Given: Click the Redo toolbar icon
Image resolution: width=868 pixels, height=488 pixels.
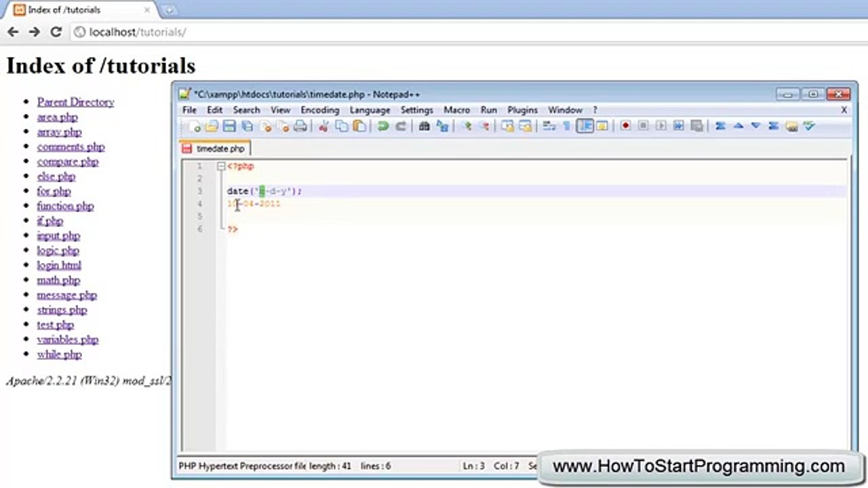Looking at the screenshot, I should click(401, 126).
